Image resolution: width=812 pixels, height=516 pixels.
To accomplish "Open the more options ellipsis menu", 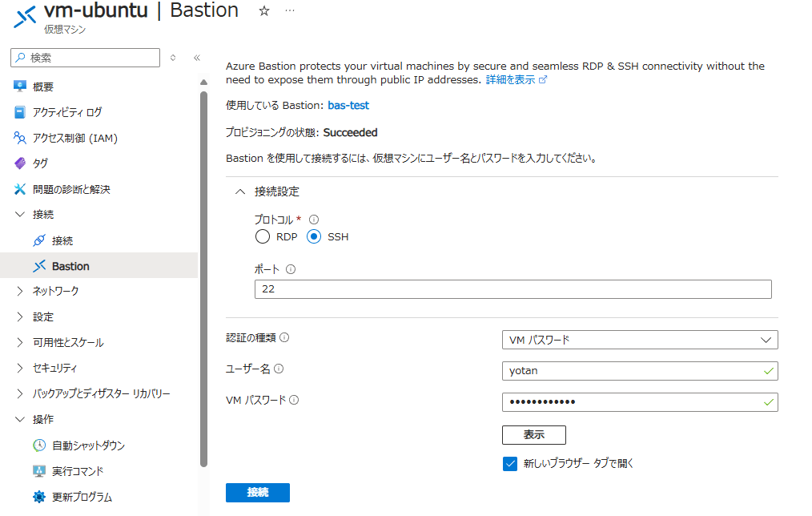I will pyautogui.click(x=289, y=10).
